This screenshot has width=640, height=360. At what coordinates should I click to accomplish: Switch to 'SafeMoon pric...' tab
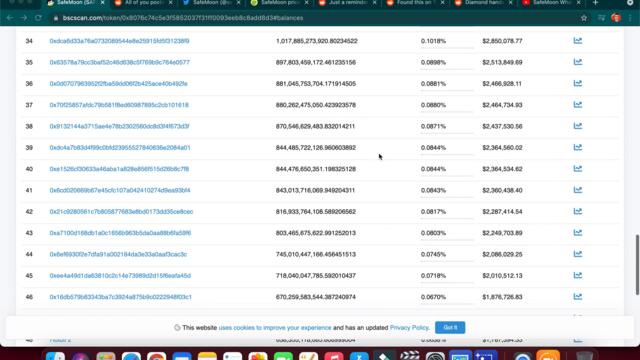tap(279, 3)
